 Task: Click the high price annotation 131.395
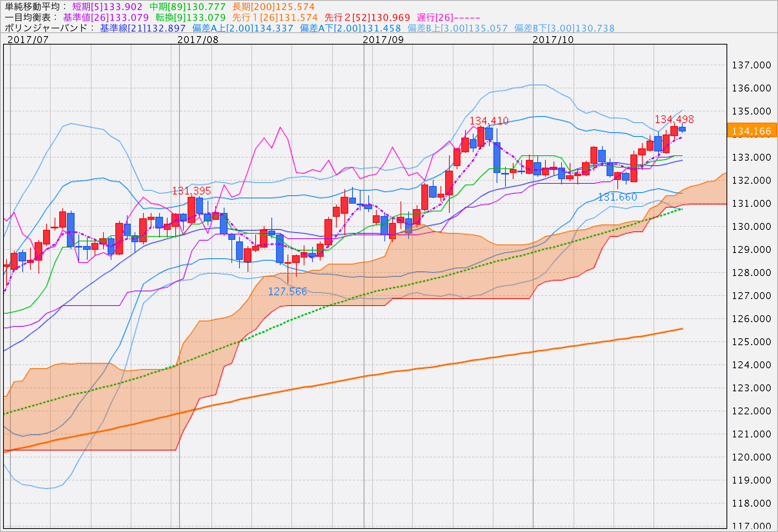tap(191, 191)
